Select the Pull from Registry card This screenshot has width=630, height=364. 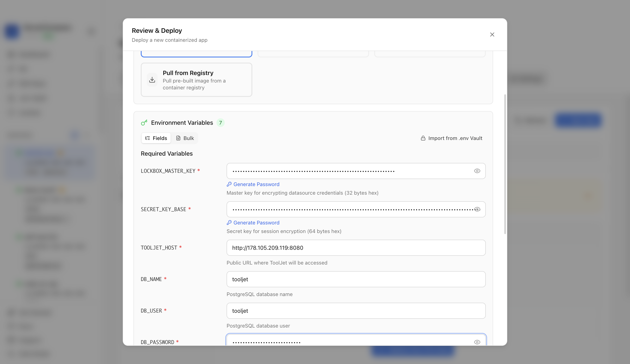(x=196, y=80)
